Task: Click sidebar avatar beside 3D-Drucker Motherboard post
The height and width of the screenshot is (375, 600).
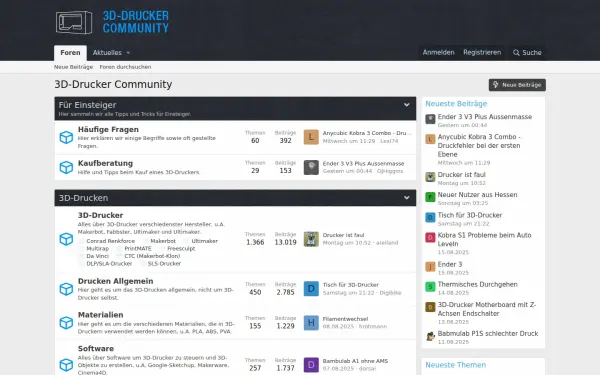Action: [430, 307]
